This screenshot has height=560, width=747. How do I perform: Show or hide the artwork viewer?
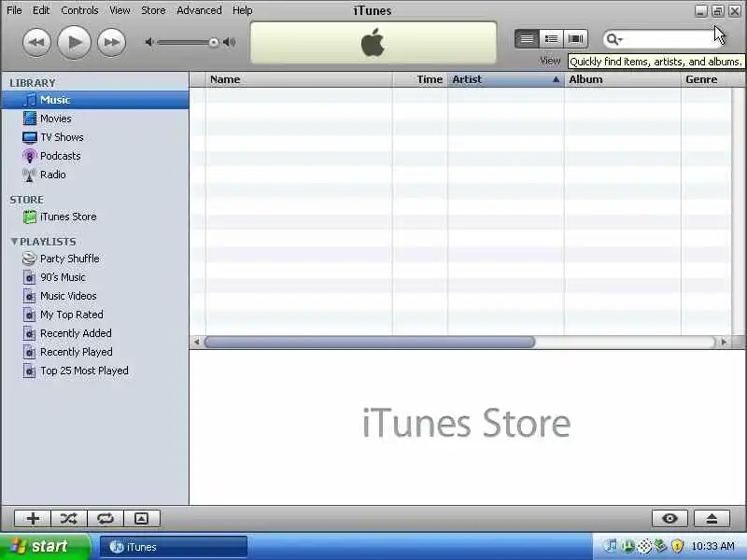(142, 519)
